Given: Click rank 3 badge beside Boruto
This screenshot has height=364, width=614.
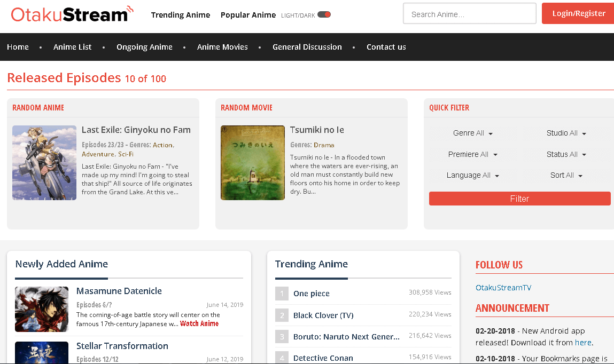Looking at the screenshot, I should pos(282,337).
